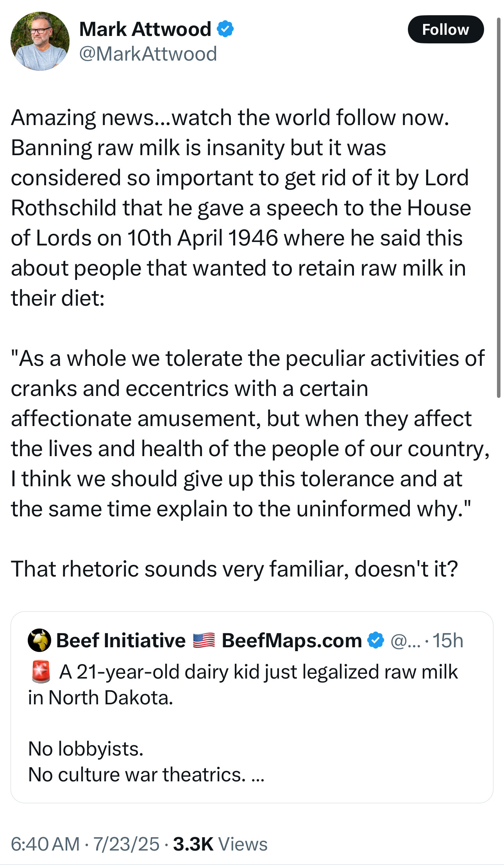Click the BeefMaps.com name text
This screenshot has height=865, width=504.
point(291,640)
